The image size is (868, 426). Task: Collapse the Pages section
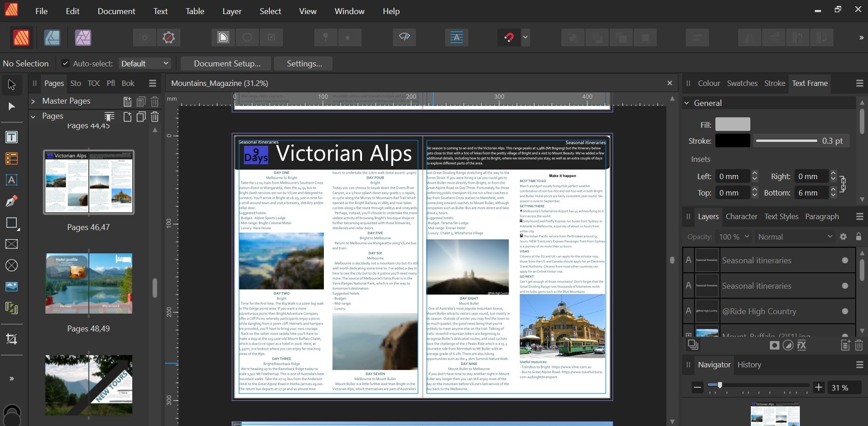click(33, 117)
